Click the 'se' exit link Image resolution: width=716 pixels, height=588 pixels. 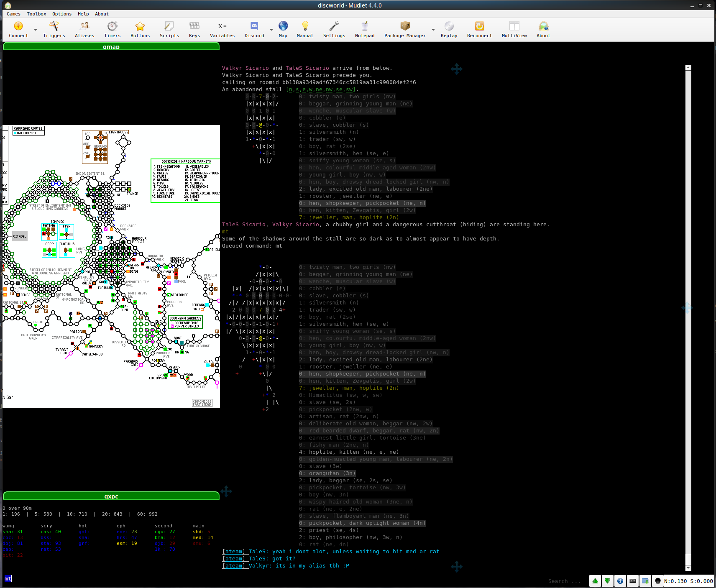339,89
